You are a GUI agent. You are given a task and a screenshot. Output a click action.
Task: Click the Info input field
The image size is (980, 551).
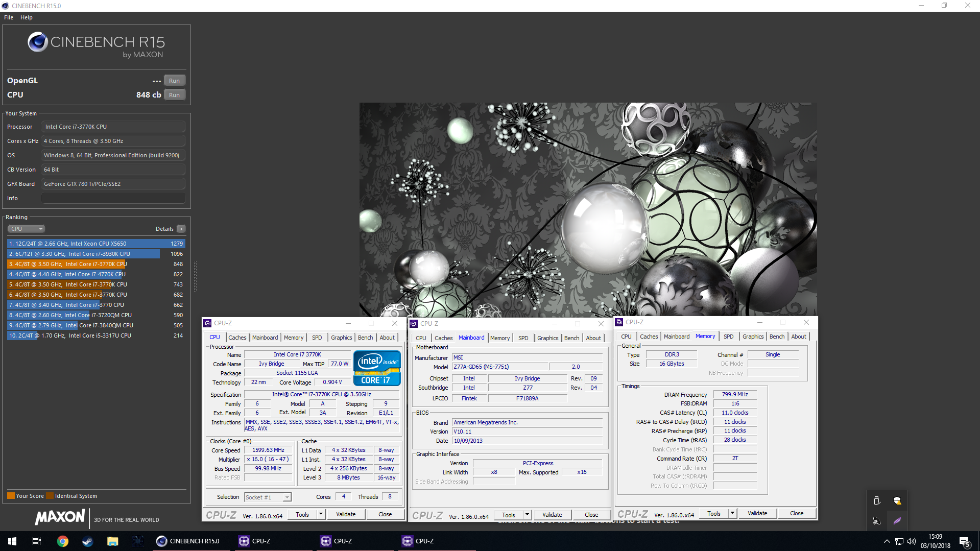[x=113, y=198]
